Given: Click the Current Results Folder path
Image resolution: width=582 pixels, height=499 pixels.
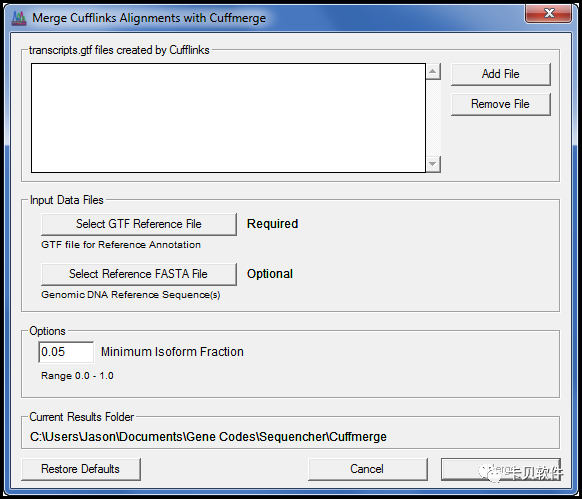Looking at the screenshot, I should click(x=208, y=437).
